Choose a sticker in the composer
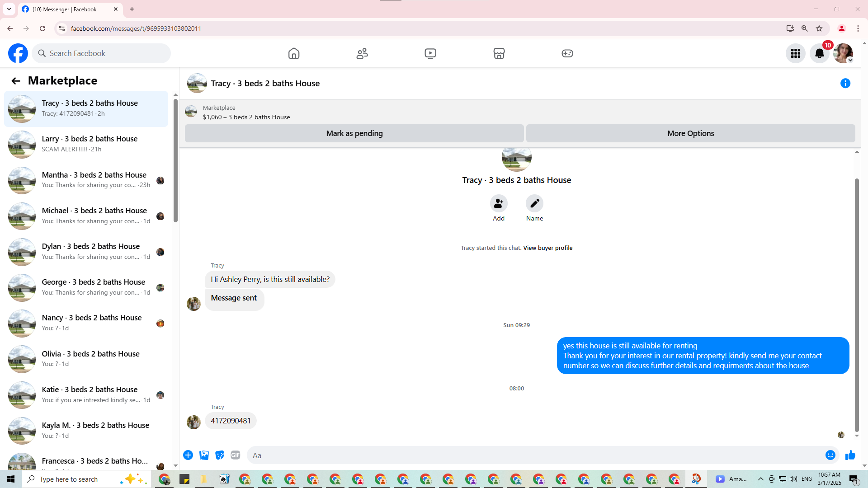This screenshot has height=488, width=868. click(x=220, y=455)
